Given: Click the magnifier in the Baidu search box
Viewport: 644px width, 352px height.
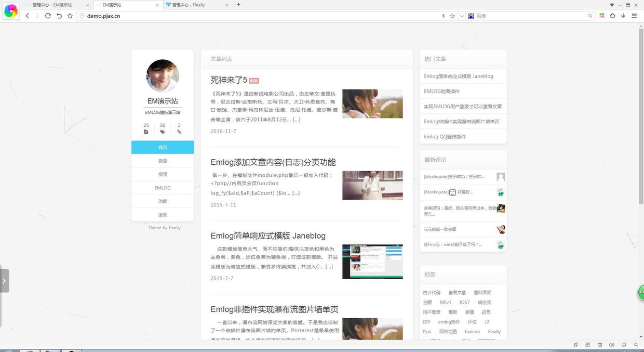Looking at the screenshot, I should coord(590,16).
